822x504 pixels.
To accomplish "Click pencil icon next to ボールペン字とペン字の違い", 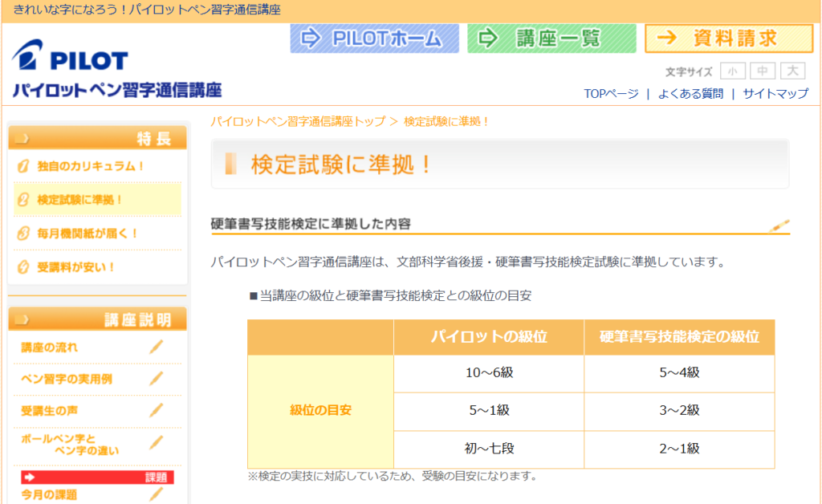I will pyautogui.click(x=157, y=443).
